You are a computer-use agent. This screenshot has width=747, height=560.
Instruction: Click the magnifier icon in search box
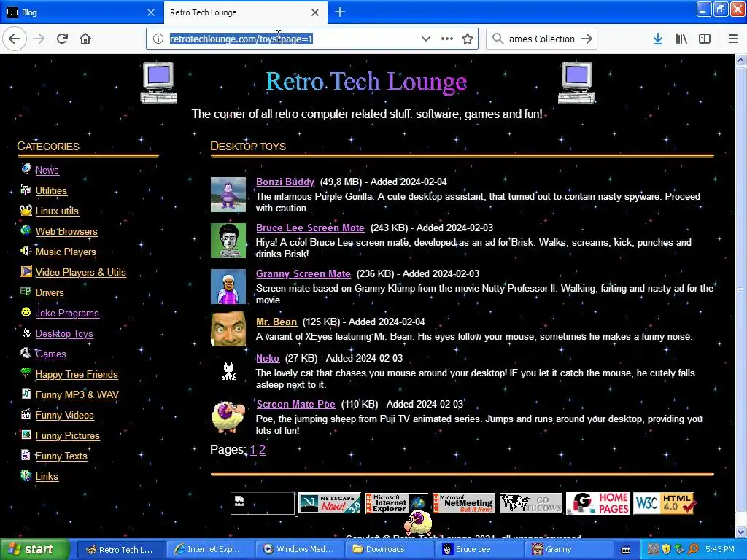[x=498, y=39]
